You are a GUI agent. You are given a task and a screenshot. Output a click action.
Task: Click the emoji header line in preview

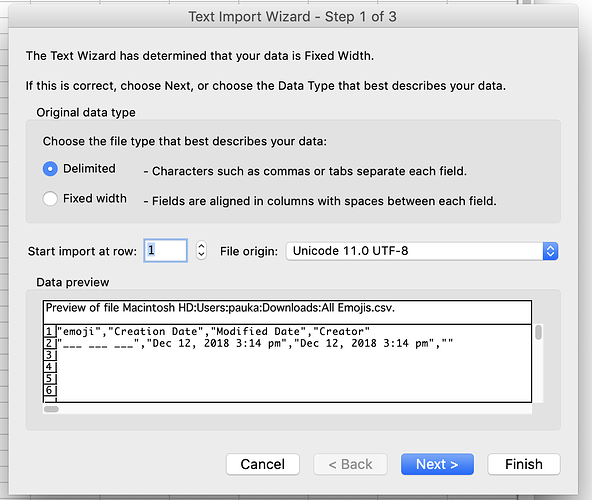tap(213, 331)
